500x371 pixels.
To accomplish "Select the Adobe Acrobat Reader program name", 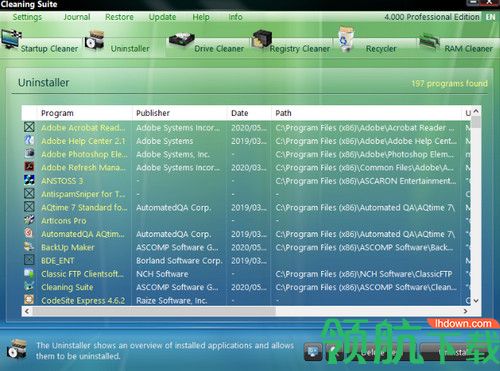I will pyautogui.click(x=83, y=128).
